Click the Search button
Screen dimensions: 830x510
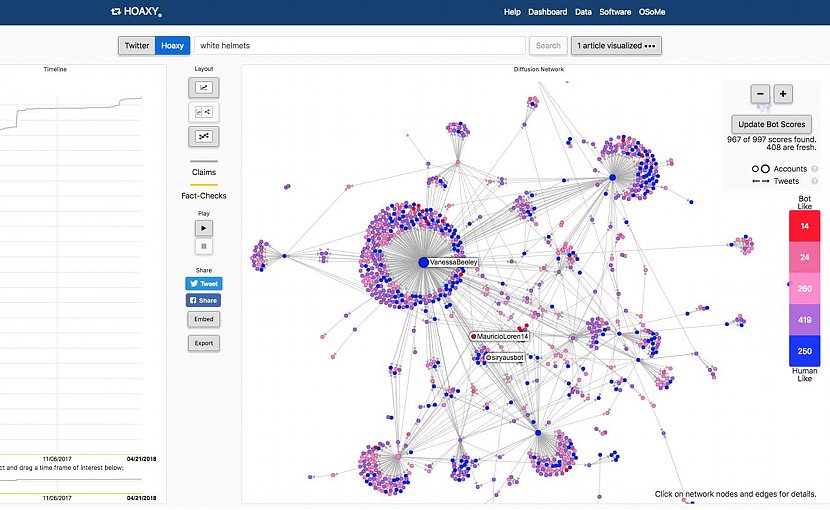click(548, 46)
